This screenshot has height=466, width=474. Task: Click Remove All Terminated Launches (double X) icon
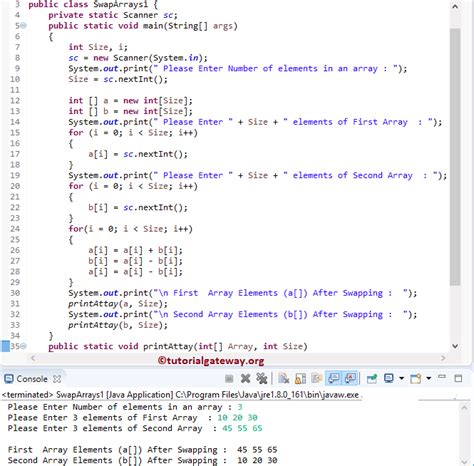[x=261, y=378]
